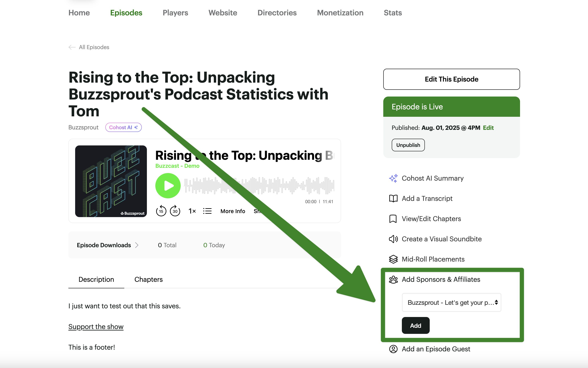This screenshot has height=368, width=588.
Task: Seek within the audio waveform
Action: coord(259,186)
